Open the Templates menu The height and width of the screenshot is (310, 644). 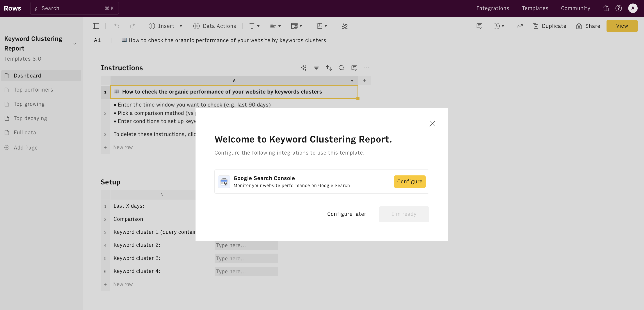(x=535, y=8)
